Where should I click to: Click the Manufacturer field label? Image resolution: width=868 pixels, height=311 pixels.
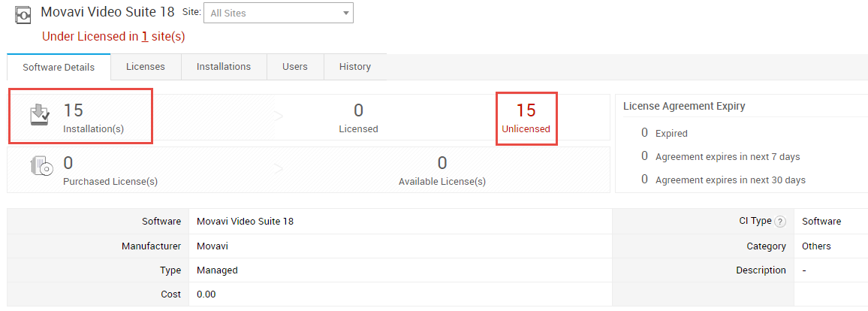(151, 246)
